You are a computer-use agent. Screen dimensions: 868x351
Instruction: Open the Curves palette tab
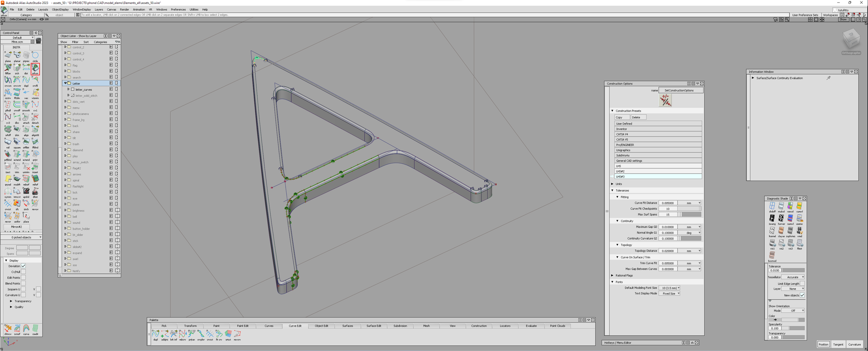click(x=269, y=326)
